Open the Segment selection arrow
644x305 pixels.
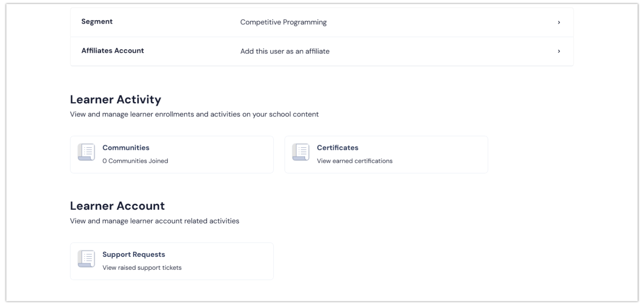point(559,22)
